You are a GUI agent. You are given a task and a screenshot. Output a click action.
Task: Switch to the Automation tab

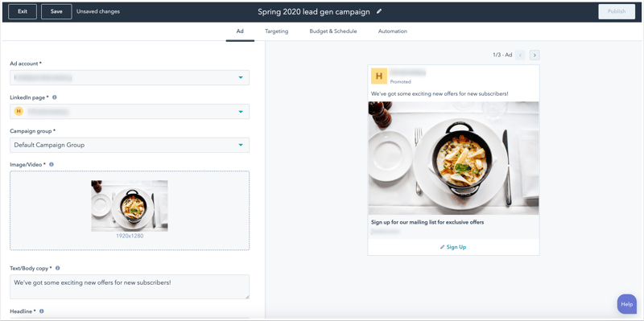(x=393, y=31)
